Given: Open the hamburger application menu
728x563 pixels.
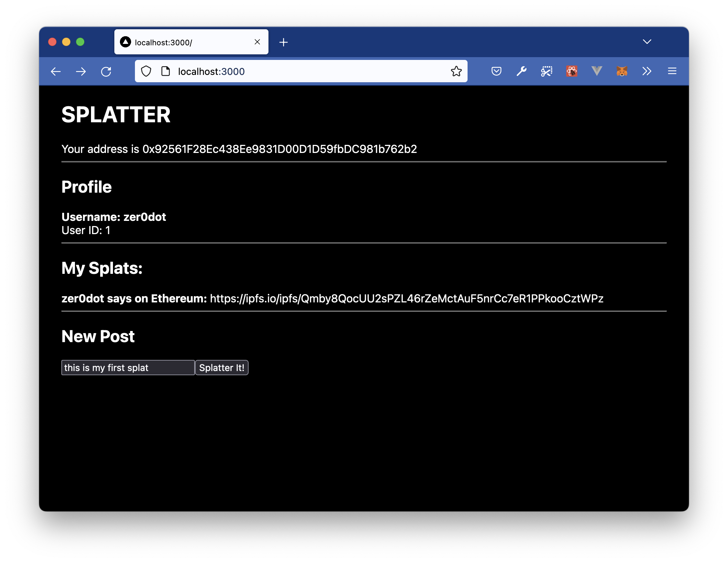Looking at the screenshot, I should [x=672, y=71].
